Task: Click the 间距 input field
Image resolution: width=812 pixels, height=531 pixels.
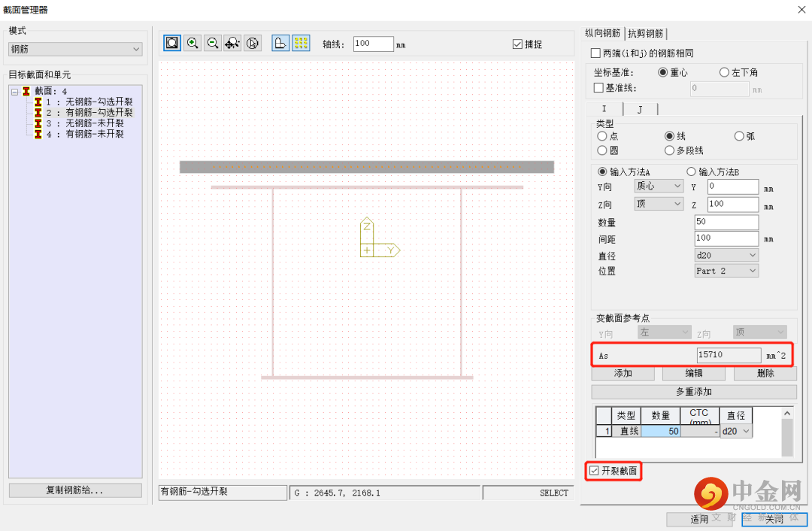Action: point(726,238)
